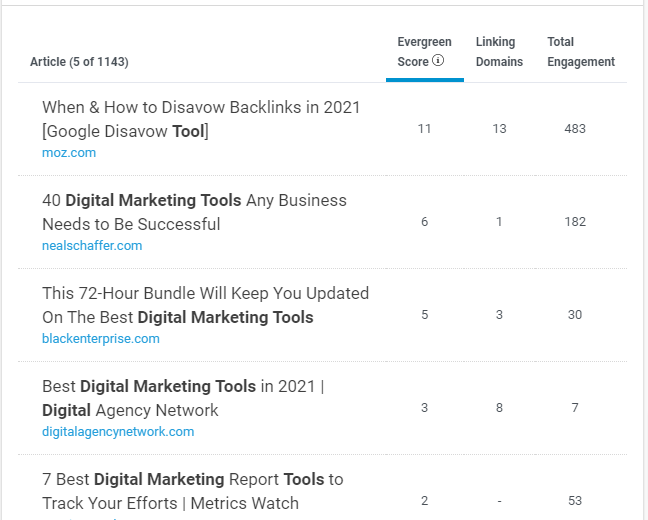Click total engagement value 53 in last row

[x=575, y=501]
